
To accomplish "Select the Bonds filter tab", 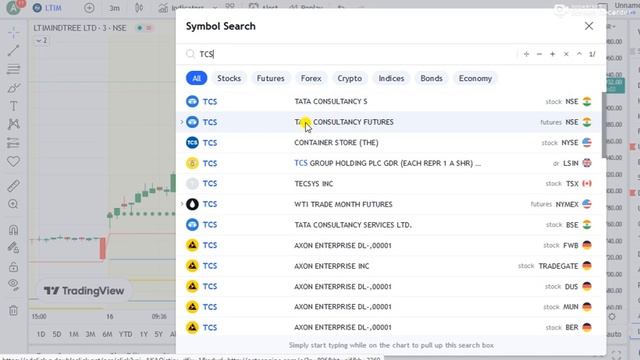I will point(431,78).
